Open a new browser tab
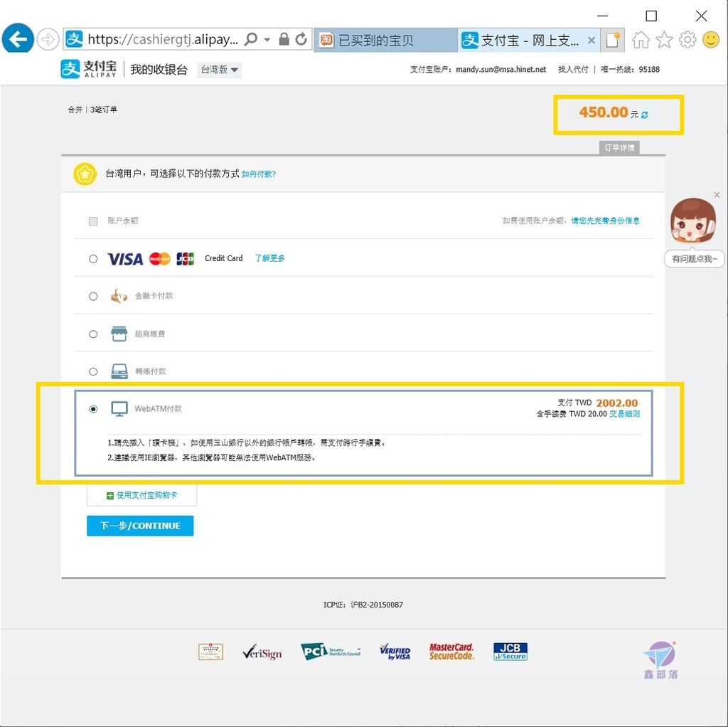 [613, 41]
